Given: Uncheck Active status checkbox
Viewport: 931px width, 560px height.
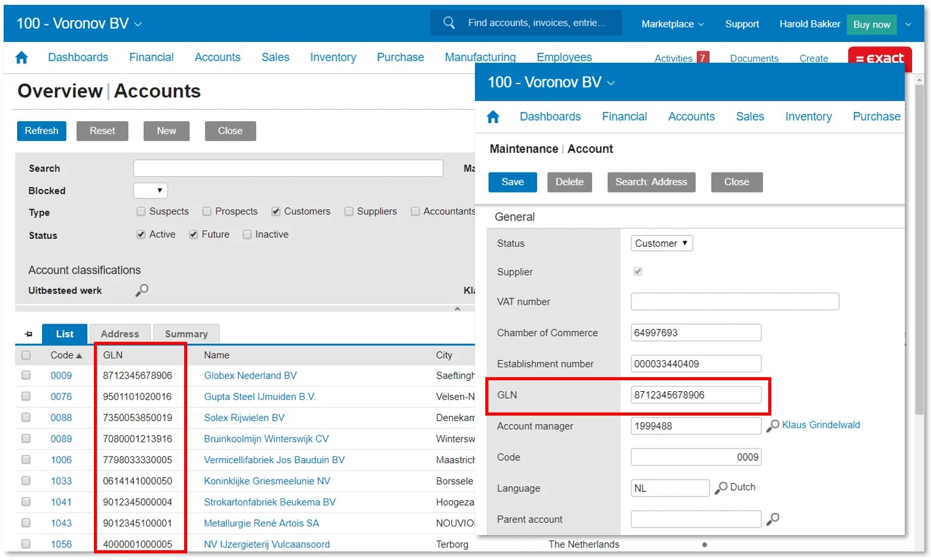Looking at the screenshot, I should click(x=141, y=235).
